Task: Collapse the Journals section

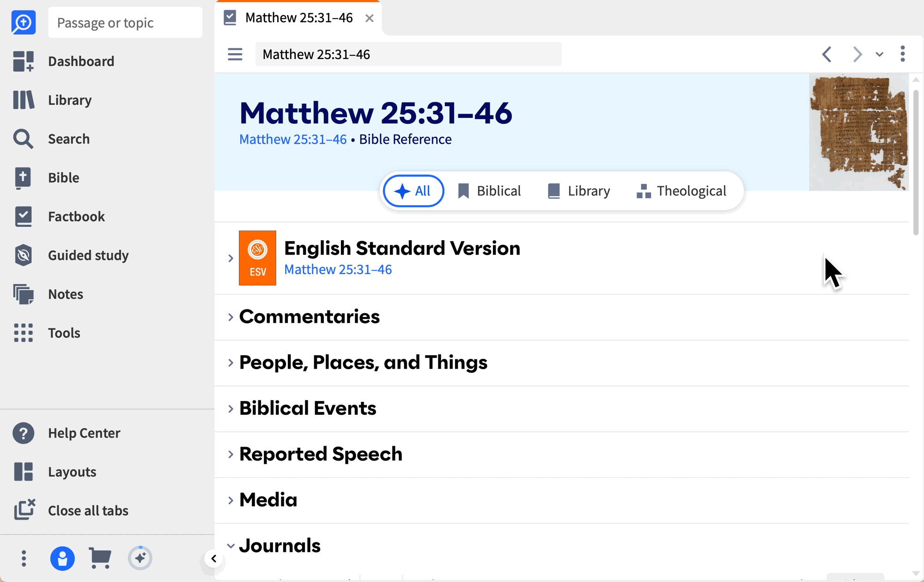Action: click(231, 546)
